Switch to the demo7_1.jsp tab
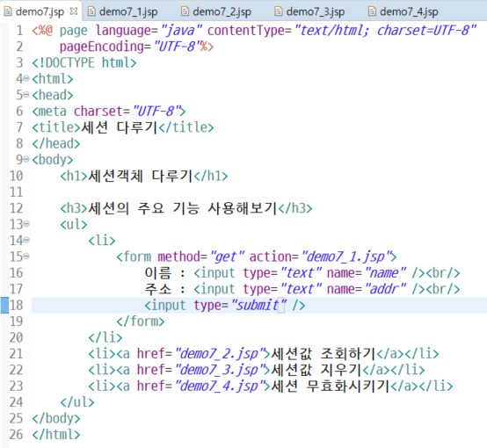 tap(123, 11)
